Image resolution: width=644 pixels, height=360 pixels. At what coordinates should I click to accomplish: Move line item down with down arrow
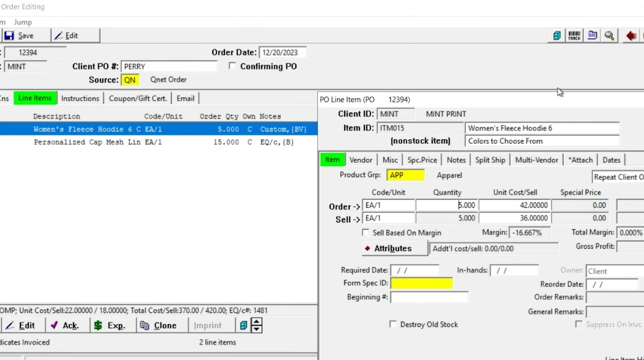click(257, 329)
